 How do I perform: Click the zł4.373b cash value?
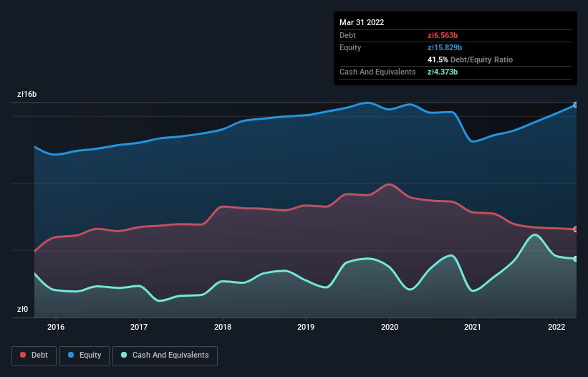(443, 72)
